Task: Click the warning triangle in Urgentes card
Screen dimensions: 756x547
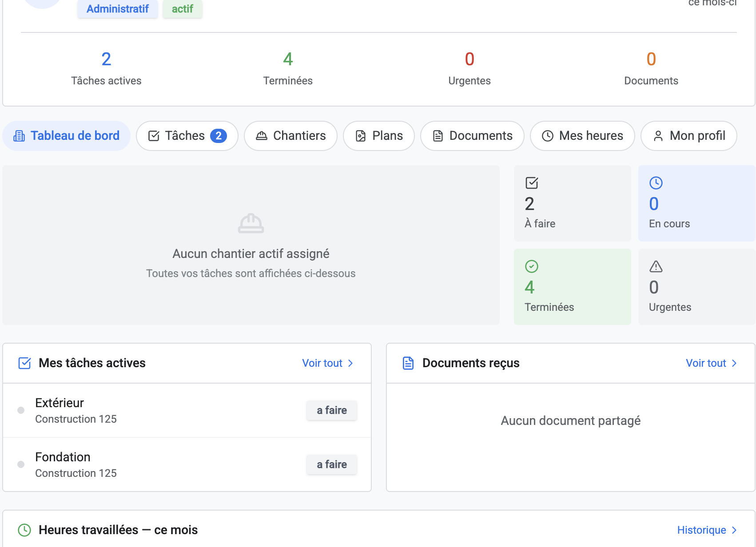Action: pos(656,266)
